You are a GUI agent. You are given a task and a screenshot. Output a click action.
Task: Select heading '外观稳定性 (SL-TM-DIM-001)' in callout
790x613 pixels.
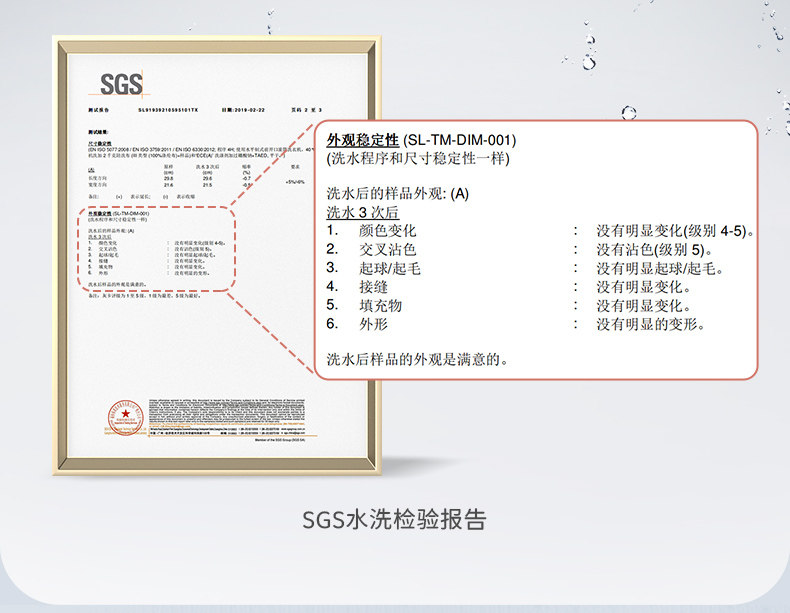(x=421, y=140)
